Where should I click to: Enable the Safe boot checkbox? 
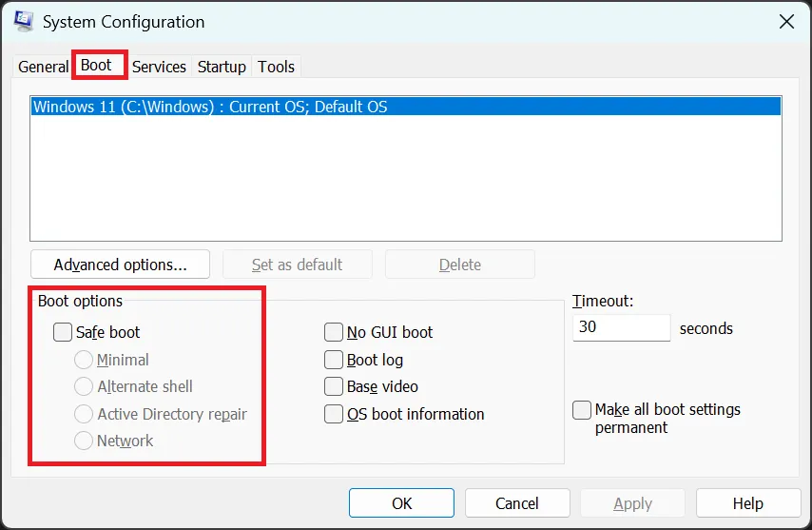click(x=63, y=332)
